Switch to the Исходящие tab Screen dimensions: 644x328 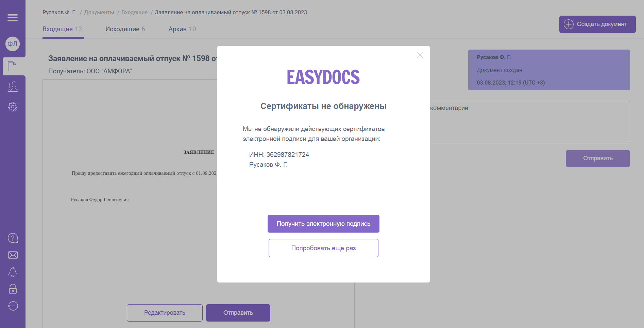click(x=125, y=29)
